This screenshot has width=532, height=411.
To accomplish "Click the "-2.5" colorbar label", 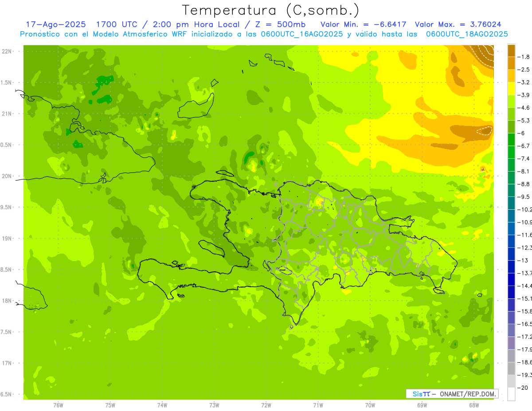I will tap(524, 70).
